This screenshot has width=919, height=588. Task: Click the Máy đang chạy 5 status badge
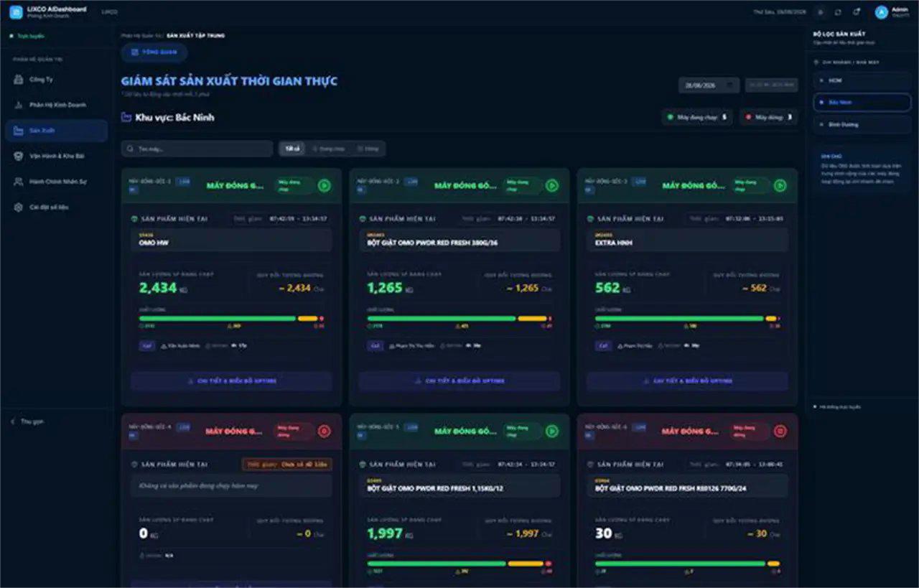tap(697, 117)
